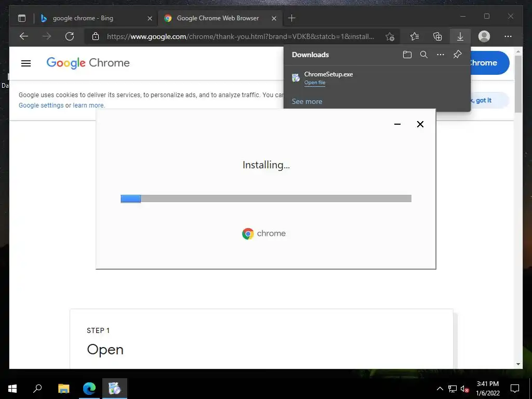This screenshot has height=399, width=532.
Task: Open a new tab with plus icon
Action: point(291,18)
